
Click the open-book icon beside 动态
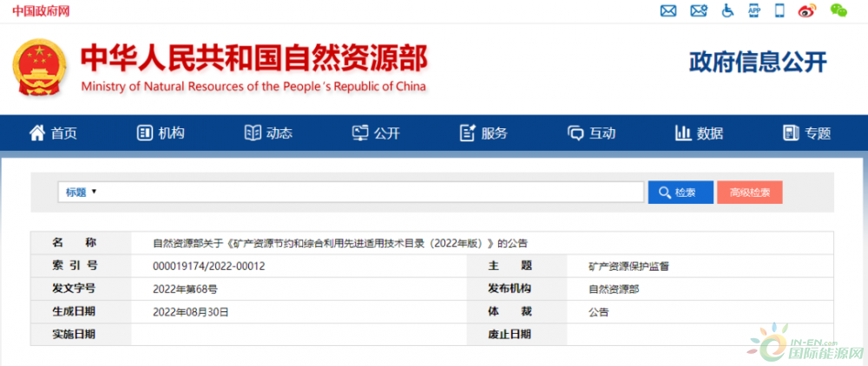pyautogui.click(x=253, y=133)
